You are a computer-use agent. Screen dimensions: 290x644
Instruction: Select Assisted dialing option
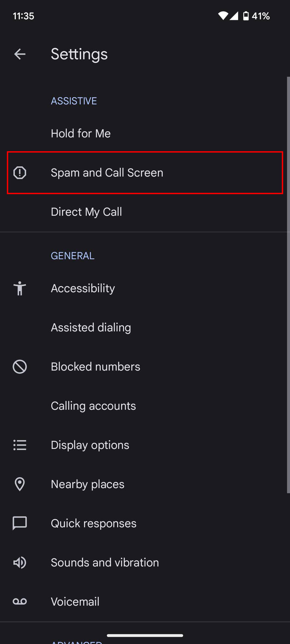pyautogui.click(x=91, y=328)
